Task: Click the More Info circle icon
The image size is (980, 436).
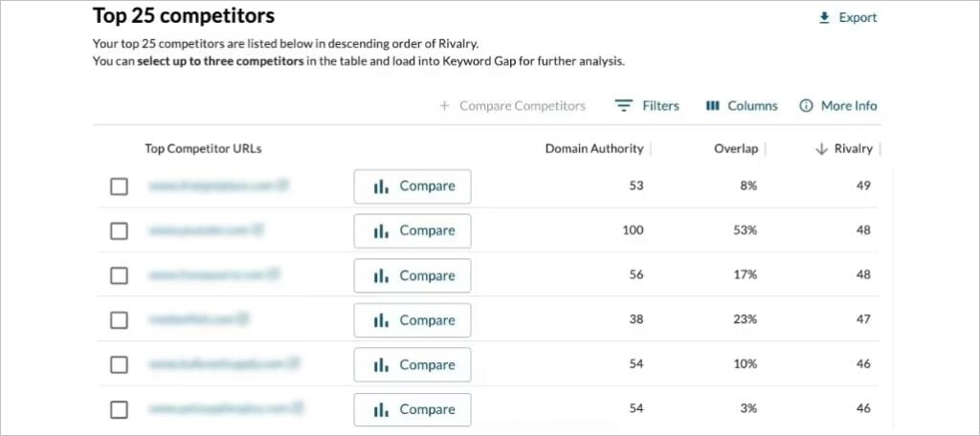Action: point(806,105)
